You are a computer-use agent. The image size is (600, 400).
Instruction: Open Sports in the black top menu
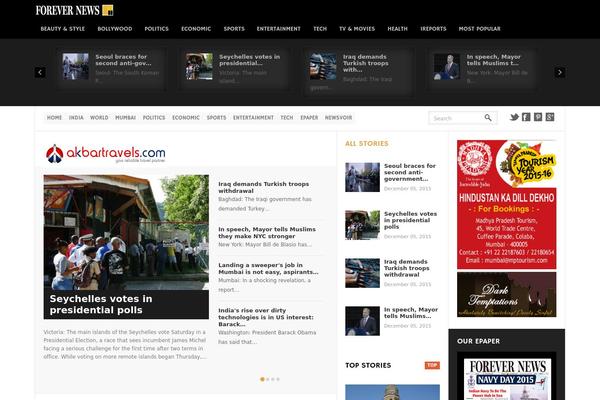coord(234,29)
